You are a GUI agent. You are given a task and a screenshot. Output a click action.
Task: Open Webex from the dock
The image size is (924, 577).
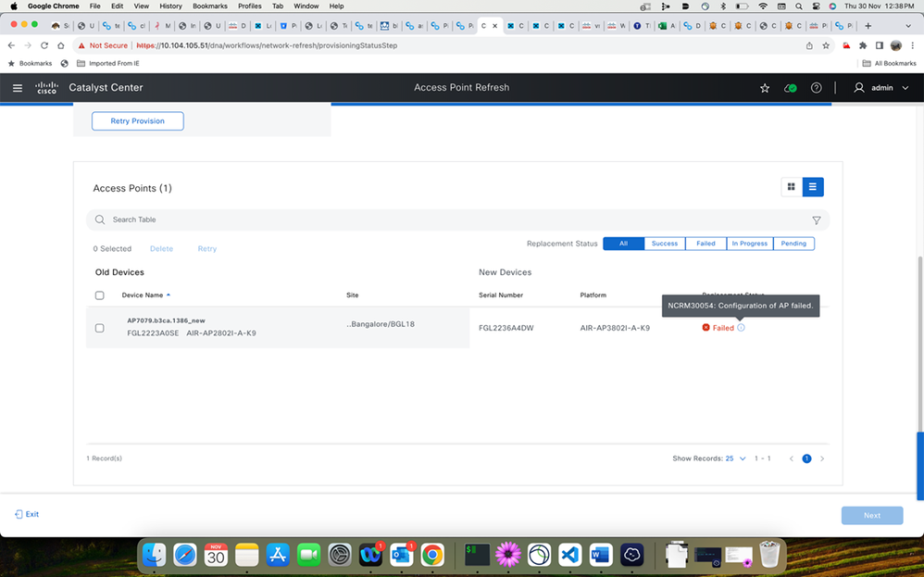click(370, 555)
